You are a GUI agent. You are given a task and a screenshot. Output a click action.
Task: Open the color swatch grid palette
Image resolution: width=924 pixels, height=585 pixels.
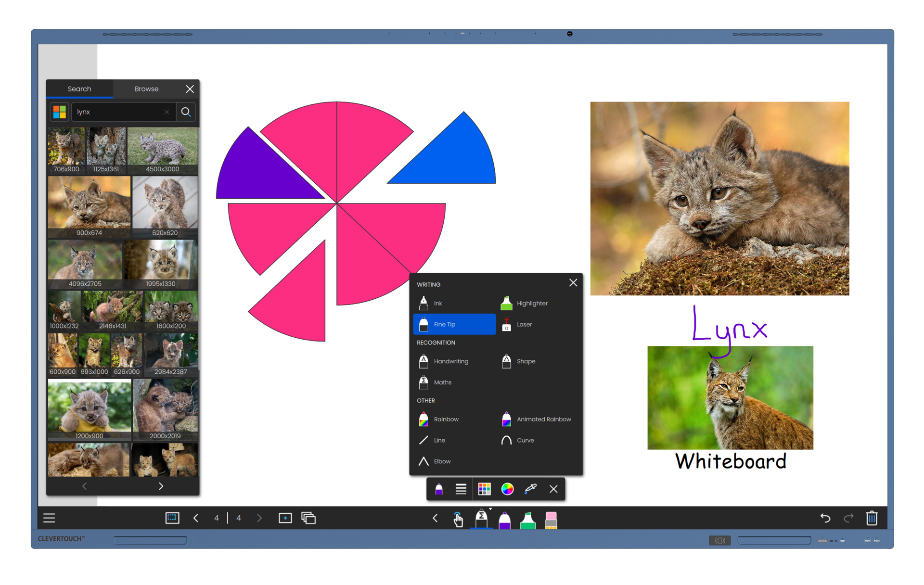click(484, 489)
